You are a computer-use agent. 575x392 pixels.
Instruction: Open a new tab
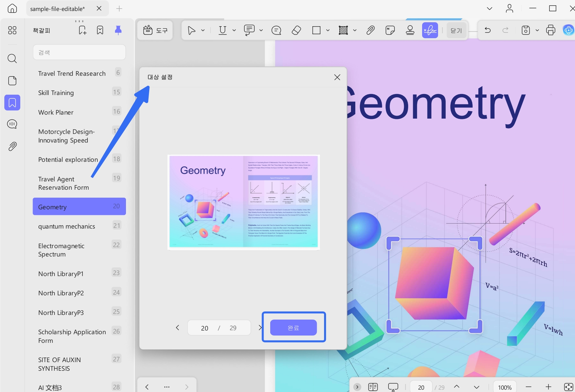click(119, 9)
